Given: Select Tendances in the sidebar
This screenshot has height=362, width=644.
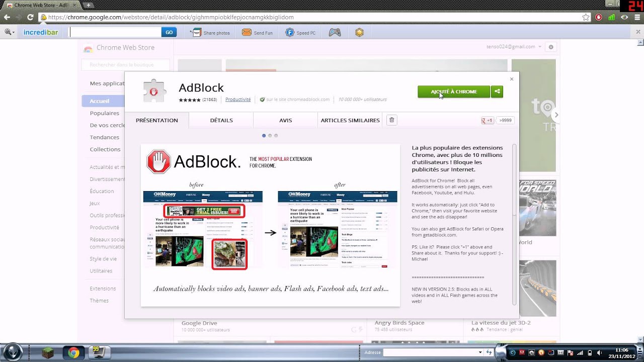Looking at the screenshot, I should coord(105,137).
